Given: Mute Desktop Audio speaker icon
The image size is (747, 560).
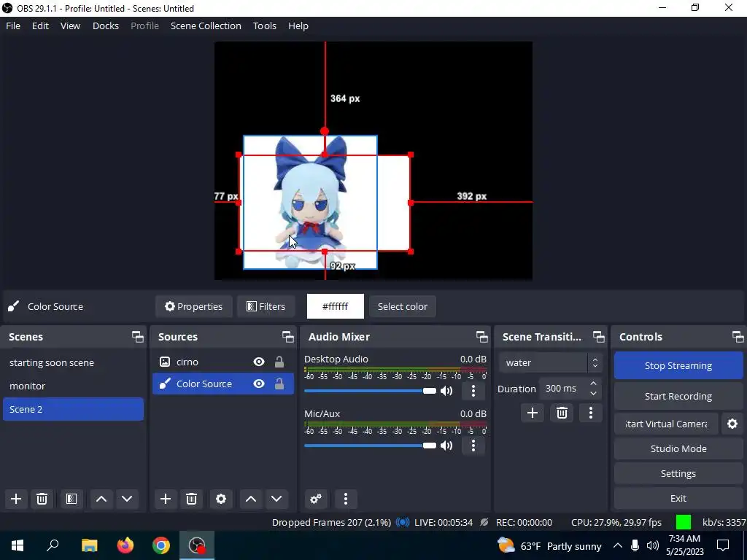Looking at the screenshot, I should click(447, 391).
